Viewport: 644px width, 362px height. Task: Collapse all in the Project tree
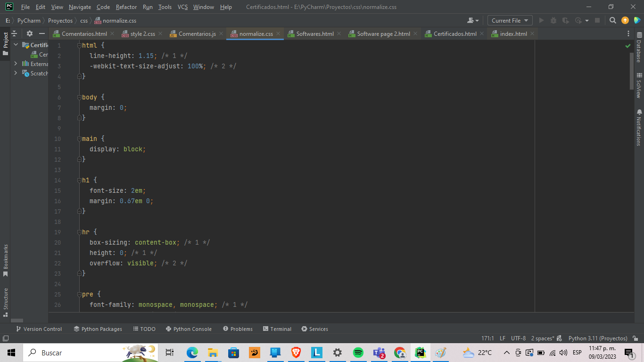pos(14,33)
